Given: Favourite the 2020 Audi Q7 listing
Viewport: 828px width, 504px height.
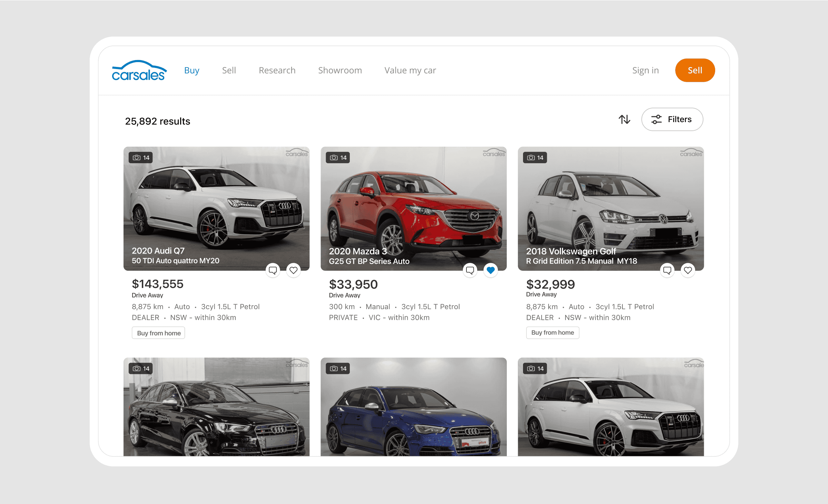Looking at the screenshot, I should click(294, 270).
